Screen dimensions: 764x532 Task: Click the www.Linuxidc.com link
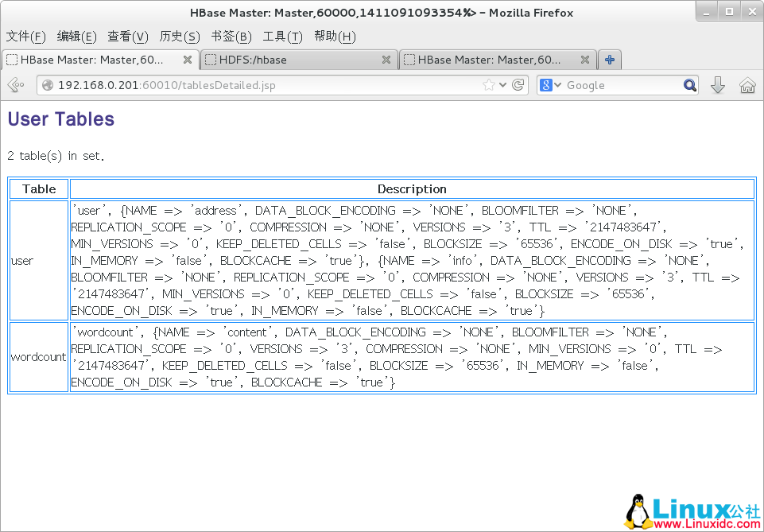706,522
